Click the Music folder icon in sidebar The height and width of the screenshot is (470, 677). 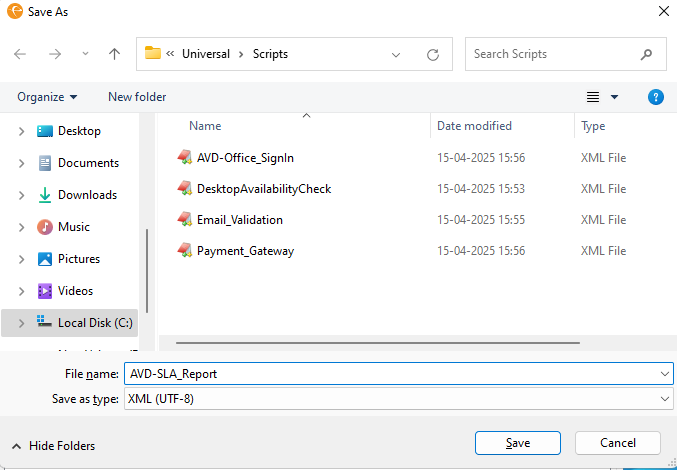[45, 227]
